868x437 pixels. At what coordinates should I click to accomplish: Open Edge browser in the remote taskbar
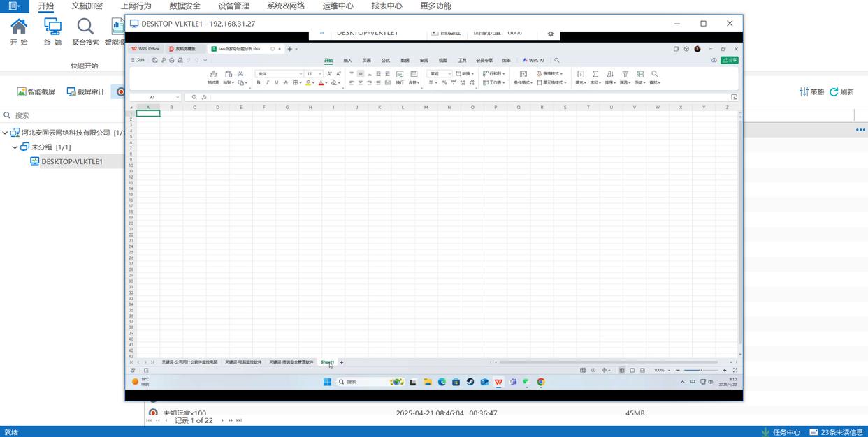[x=442, y=382]
